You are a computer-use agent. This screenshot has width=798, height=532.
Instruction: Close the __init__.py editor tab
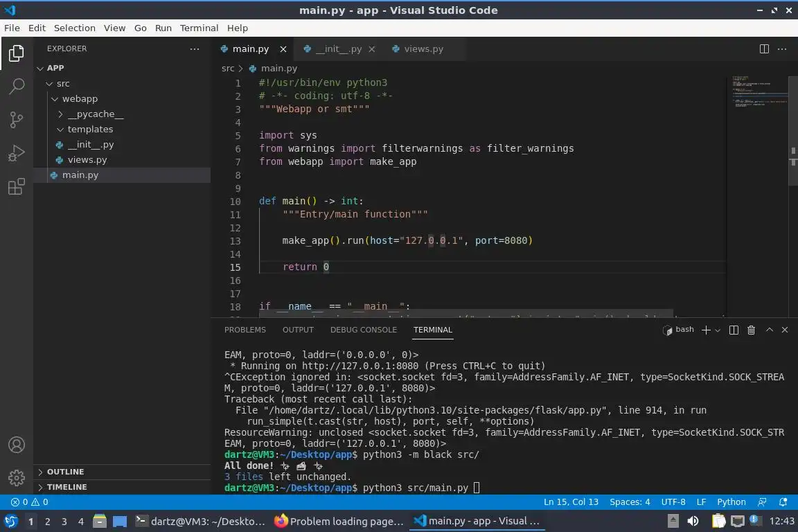pos(372,49)
